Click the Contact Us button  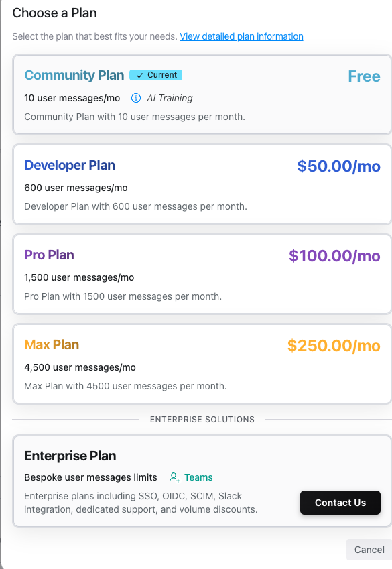[x=340, y=503]
